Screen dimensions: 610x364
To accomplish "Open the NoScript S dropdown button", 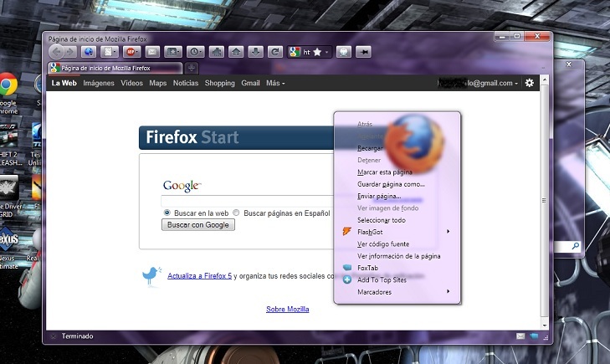I will (x=110, y=52).
